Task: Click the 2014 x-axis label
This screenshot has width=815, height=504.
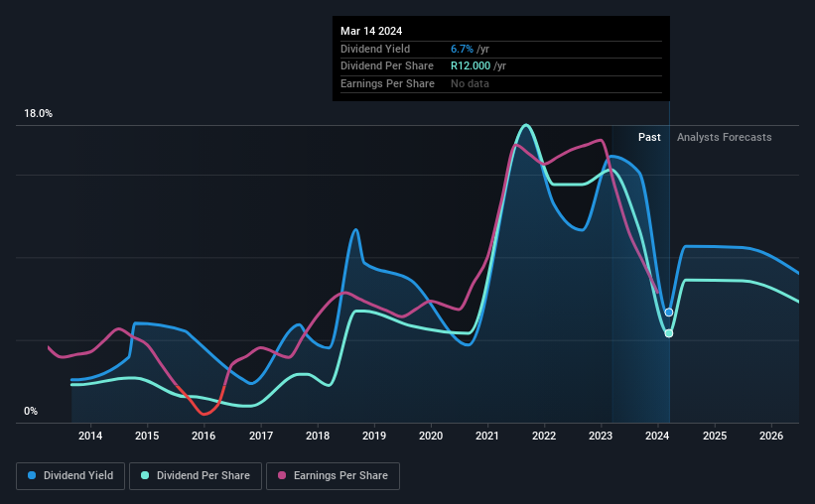Action: (90, 436)
